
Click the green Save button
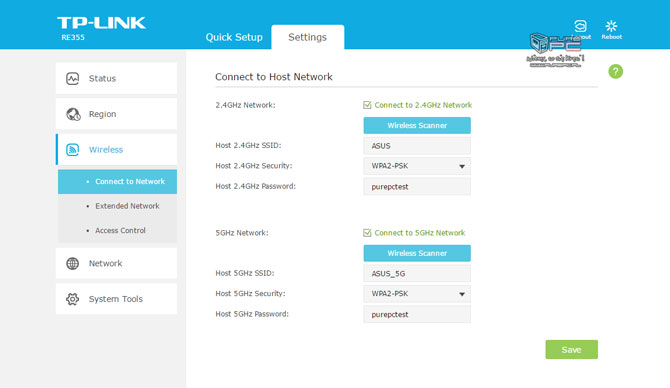(571, 350)
